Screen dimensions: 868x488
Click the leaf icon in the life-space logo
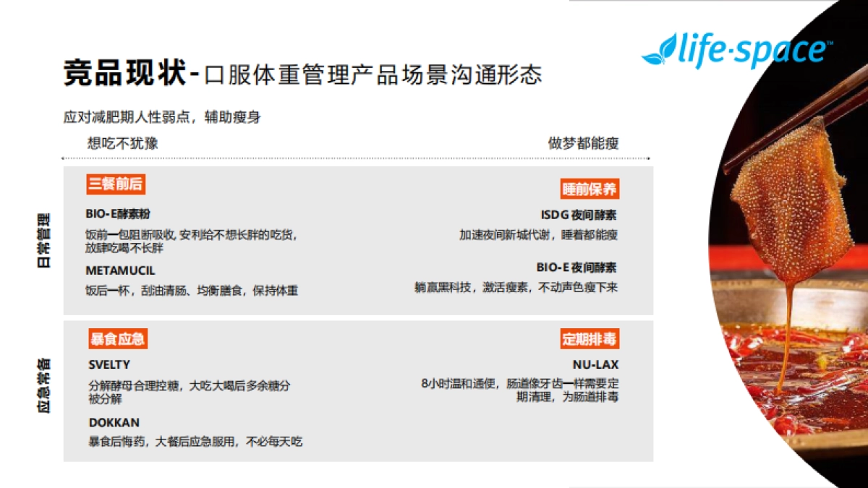[659, 52]
